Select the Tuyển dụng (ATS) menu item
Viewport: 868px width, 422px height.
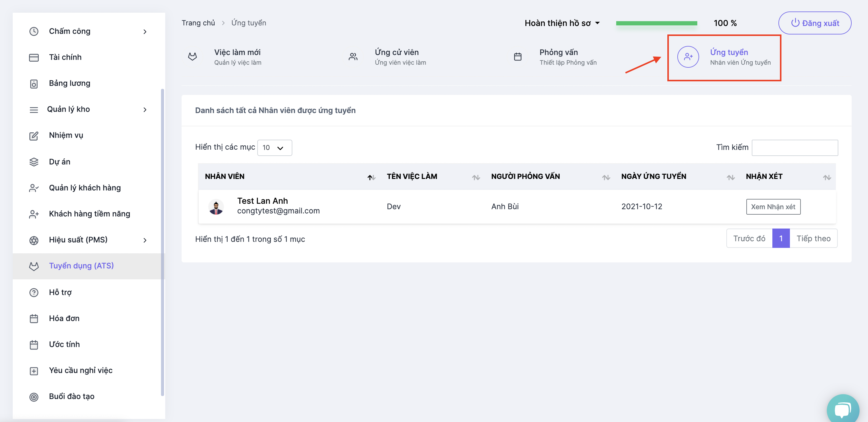[89, 266]
